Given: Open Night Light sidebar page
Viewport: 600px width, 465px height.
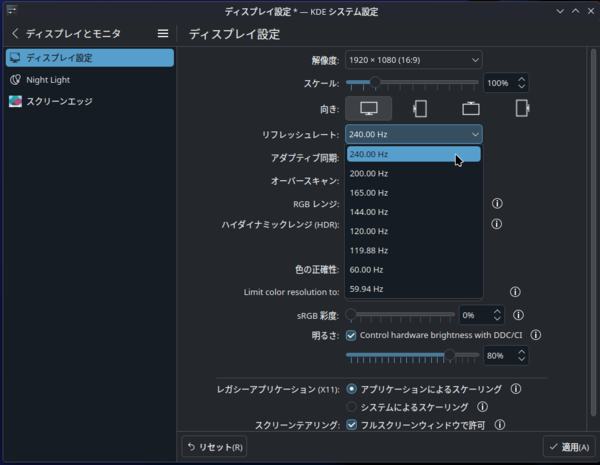Looking at the screenshot, I should click(x=90, y=80).
